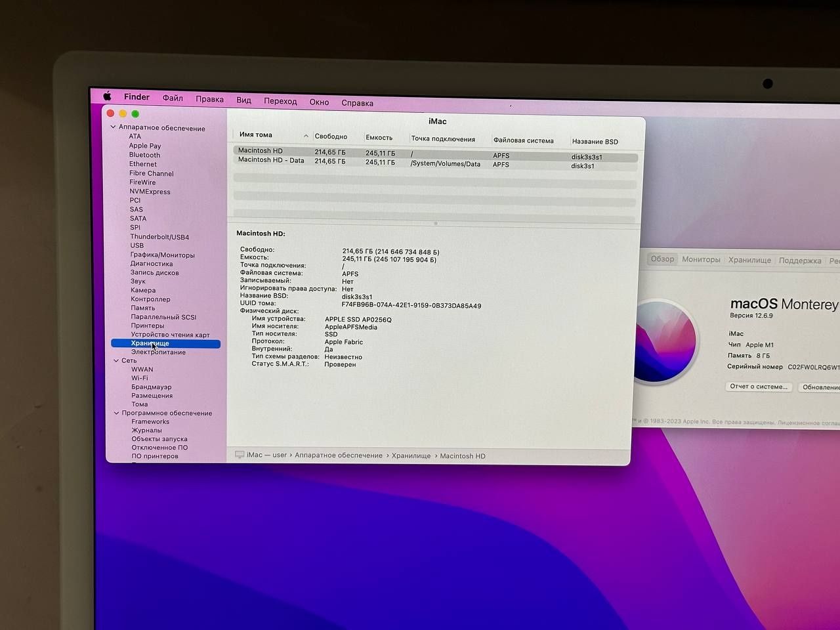Select Отключенное ПО in the sidebar
The image size is (840, 630).
tap(159, 448)
